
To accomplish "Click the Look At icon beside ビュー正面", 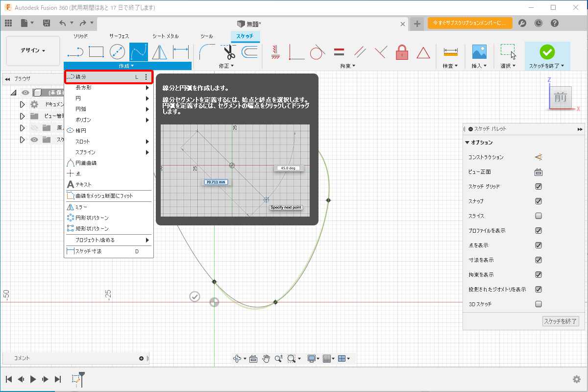I will point(539,172).
